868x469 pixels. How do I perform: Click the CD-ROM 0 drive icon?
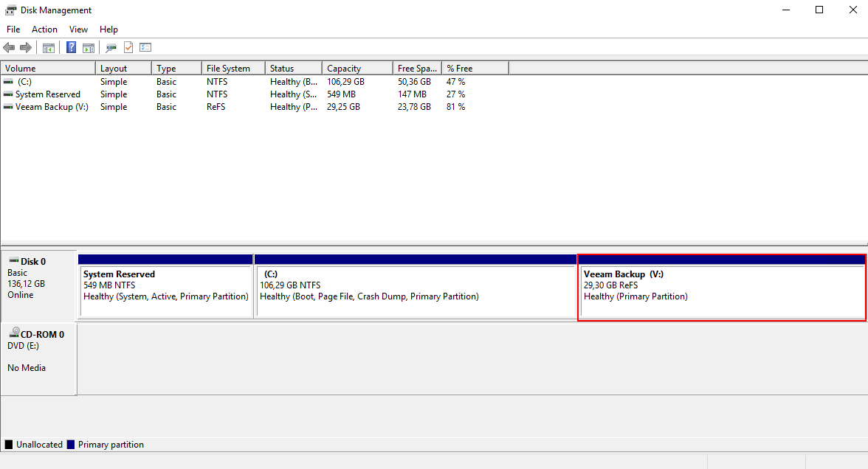(x=16, y=333)
